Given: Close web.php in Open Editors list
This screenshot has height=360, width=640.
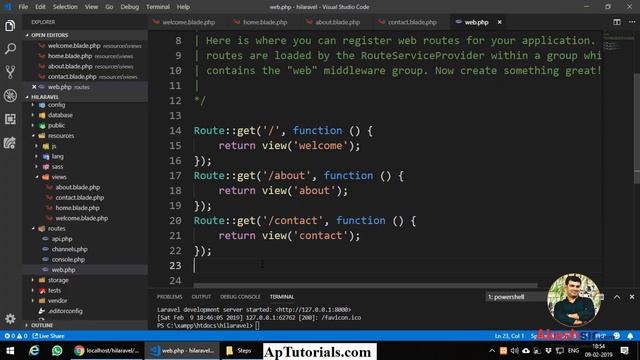Looking at the screenshot, I should (34, 87).
